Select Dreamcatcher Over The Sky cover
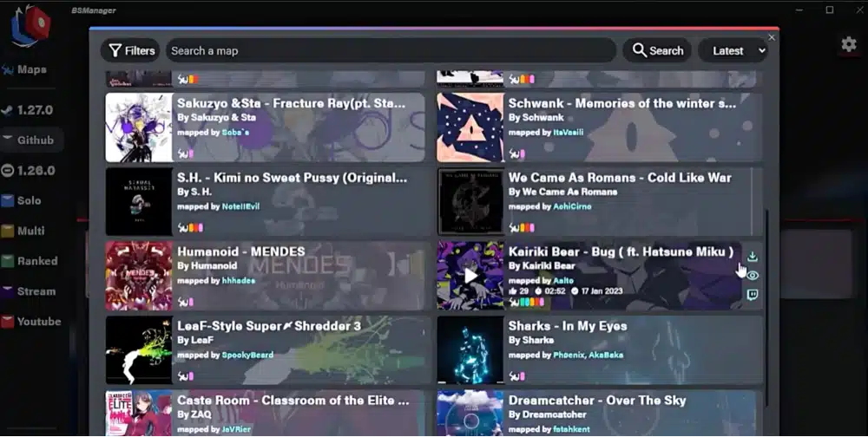Viewport: 868px width, 437px height. [470, 413]
